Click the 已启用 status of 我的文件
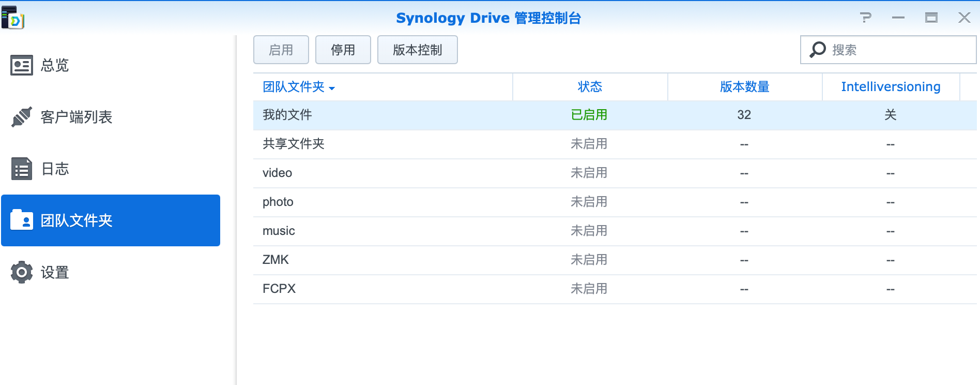This screenshot has height=385, width=980. point(589,115)
